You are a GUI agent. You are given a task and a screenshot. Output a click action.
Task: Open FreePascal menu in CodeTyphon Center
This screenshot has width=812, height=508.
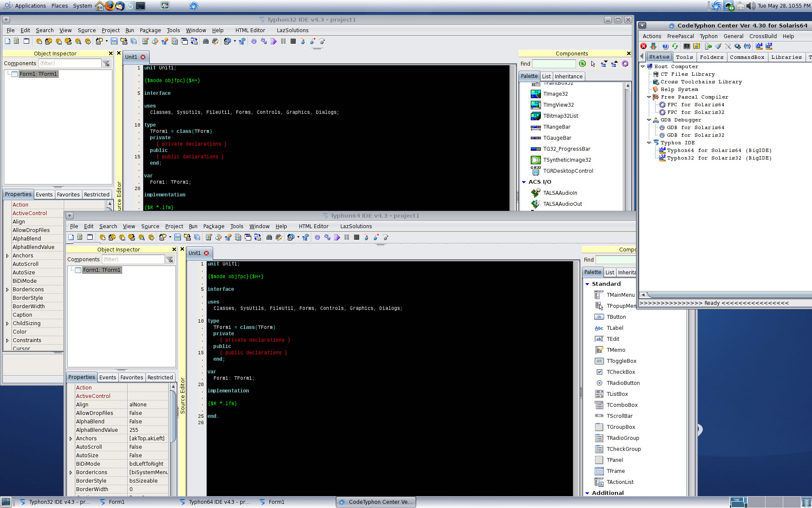[x=680, y=36]
